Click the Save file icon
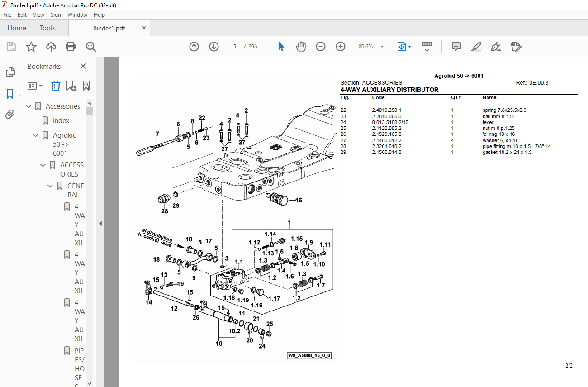The height and width of the screenshot is (387, 588). coord(11,46)
